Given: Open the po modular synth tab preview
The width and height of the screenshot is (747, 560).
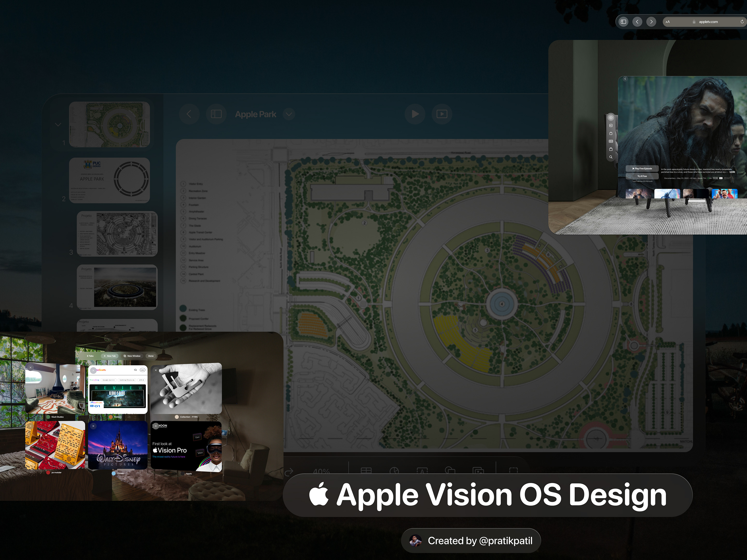Looking at the screenshot, I should tap(56, 445).
